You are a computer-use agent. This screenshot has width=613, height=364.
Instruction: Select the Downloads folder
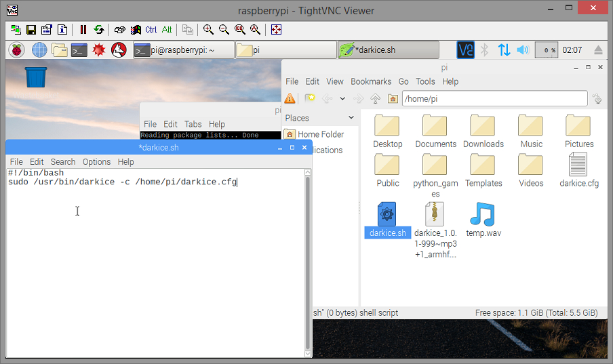(x=483, y=132)
